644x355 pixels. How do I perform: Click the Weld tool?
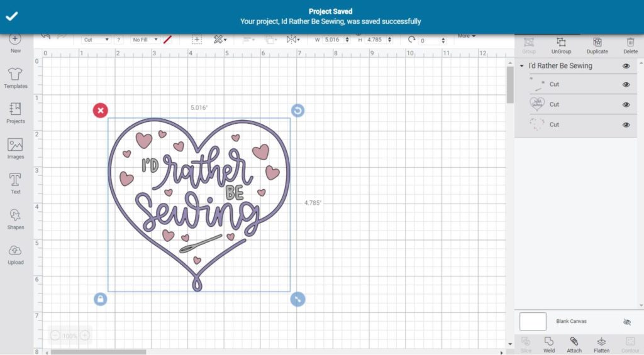pyautogui.click(x=549, y=345)
